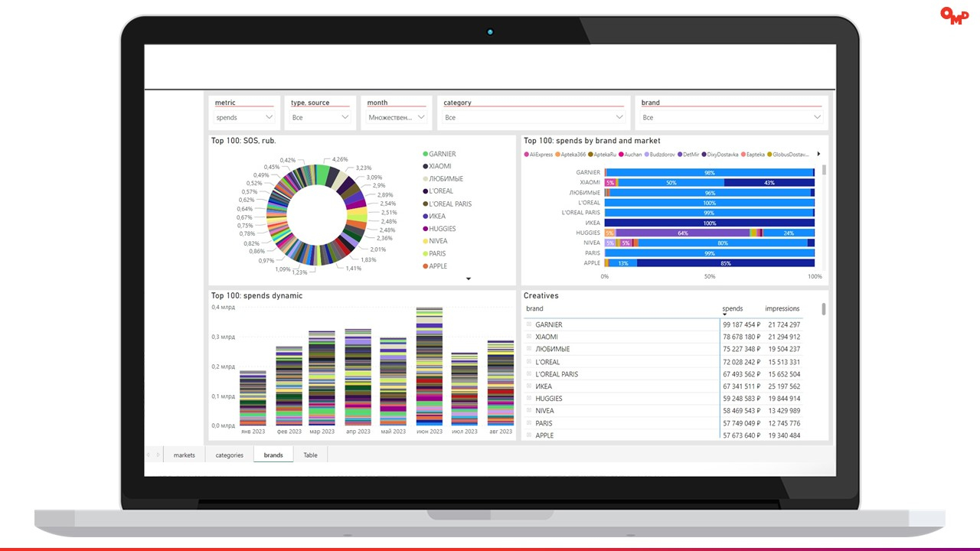
Task: Expand the ИКЕА row in Creatives table
Action: 528,386
